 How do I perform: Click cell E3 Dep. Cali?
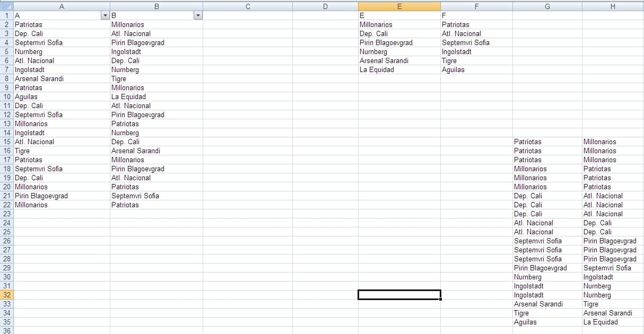399,33
